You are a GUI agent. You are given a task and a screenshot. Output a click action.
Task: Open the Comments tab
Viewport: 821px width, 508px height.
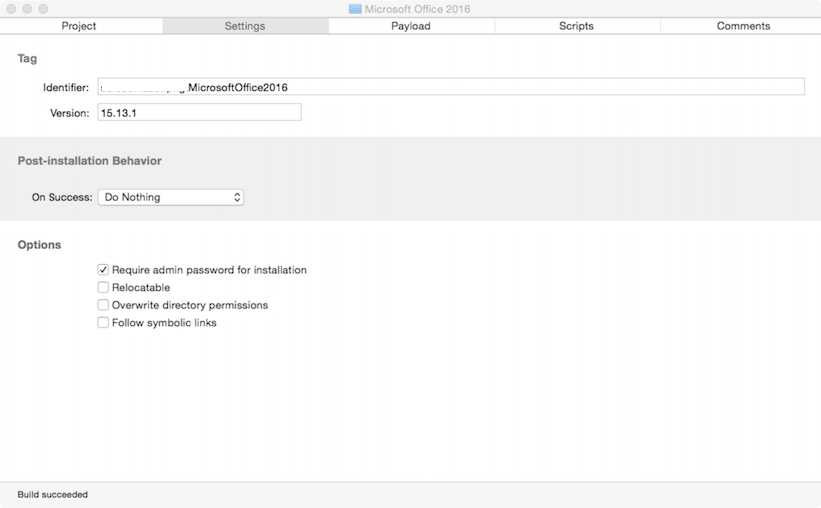(x=743, y=26)
